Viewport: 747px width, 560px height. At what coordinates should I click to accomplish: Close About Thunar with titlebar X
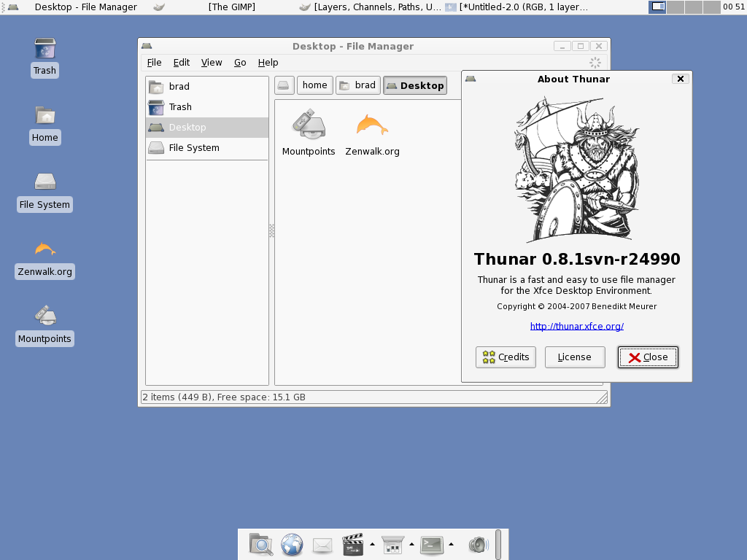pos(681,79)
